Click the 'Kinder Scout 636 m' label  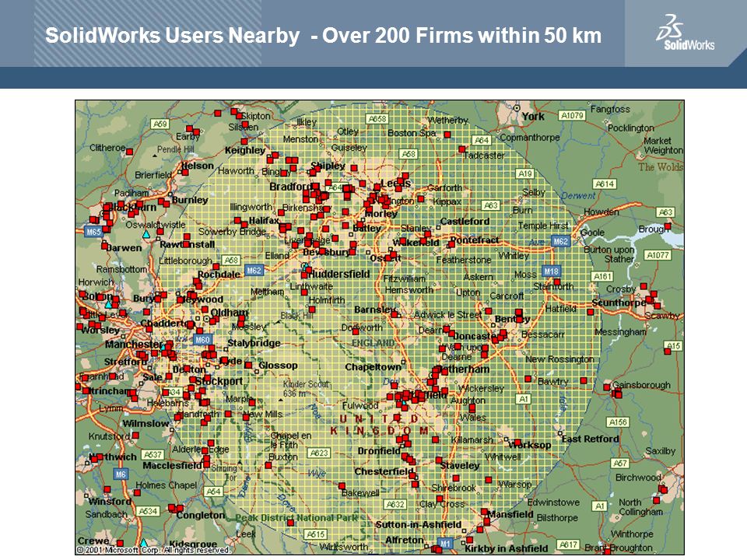coord(305,389)
